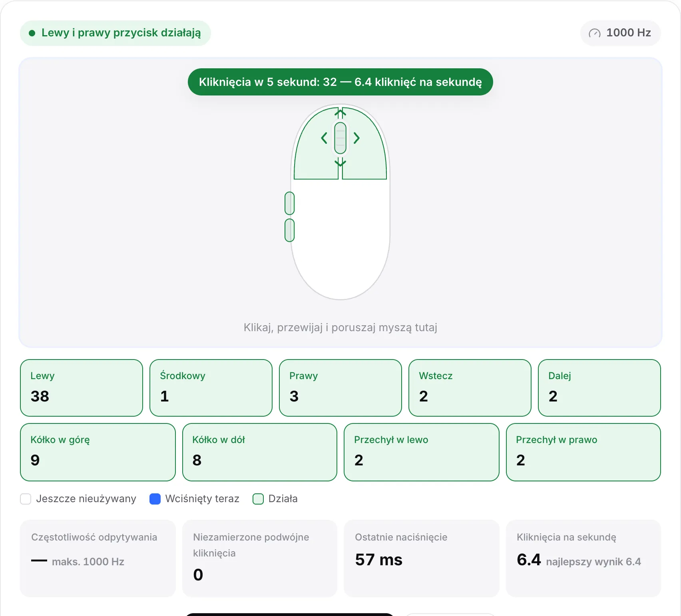Screen dimensions: 681x616
Task: Select the Lewy counter card showing 38
Action: (x=82, y=388)
